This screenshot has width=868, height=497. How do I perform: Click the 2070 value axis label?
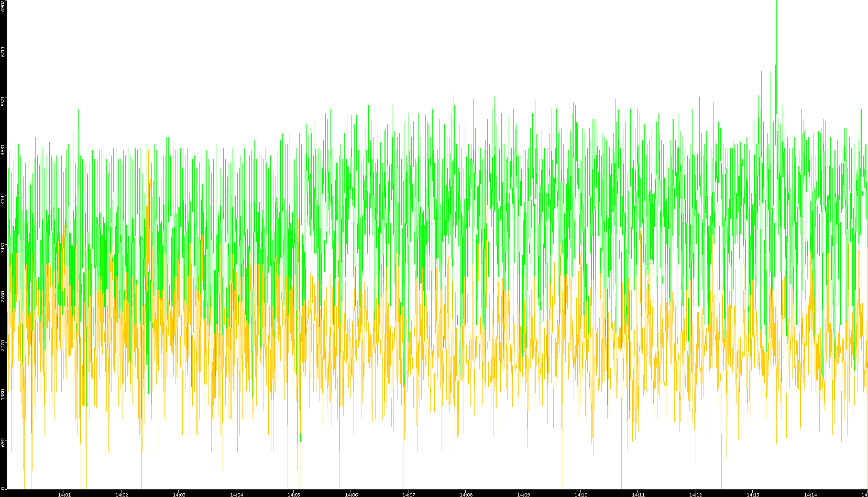[3, 345]
